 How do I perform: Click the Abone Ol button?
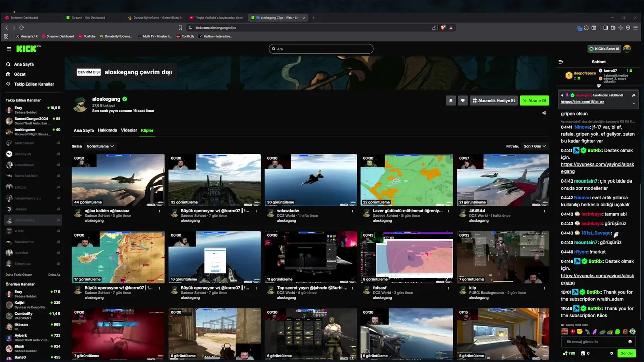click(534, 100)
